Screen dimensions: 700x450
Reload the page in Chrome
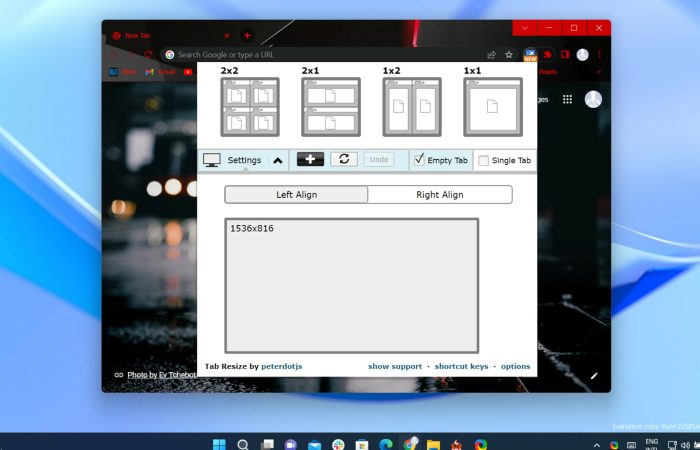click(148, 54)
